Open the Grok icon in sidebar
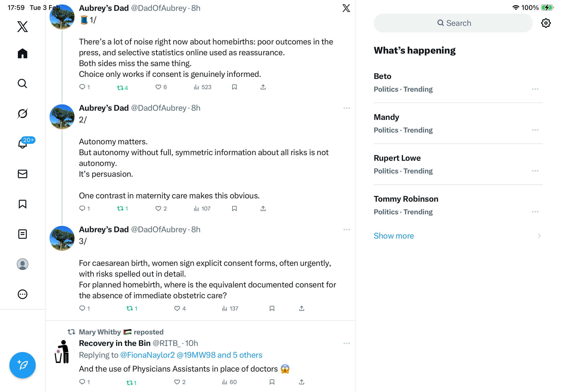 click(23, 114)
